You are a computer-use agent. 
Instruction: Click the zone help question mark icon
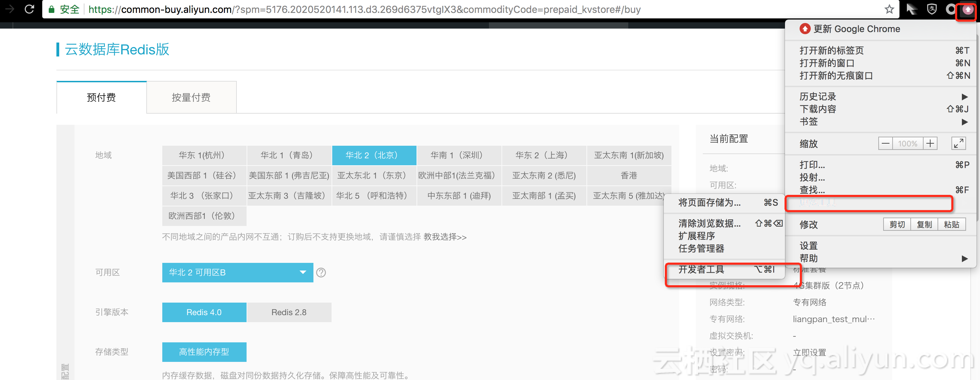pos(321,273)
